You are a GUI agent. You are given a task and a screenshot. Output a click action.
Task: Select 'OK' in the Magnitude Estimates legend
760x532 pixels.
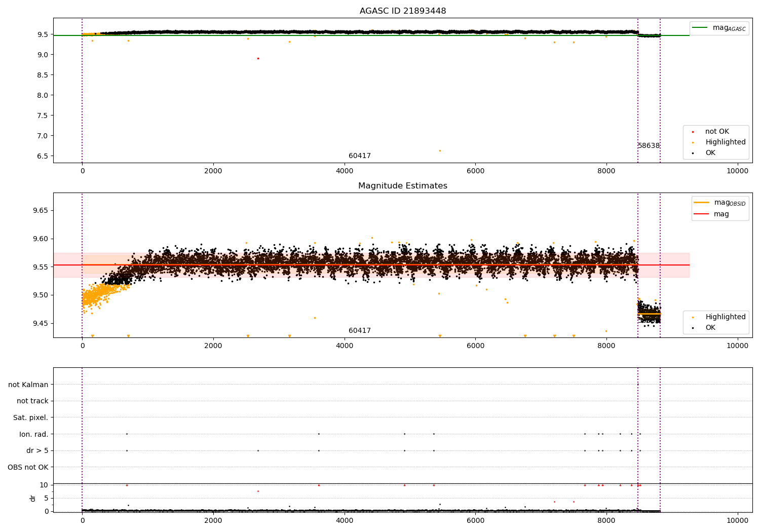point(710,328)
